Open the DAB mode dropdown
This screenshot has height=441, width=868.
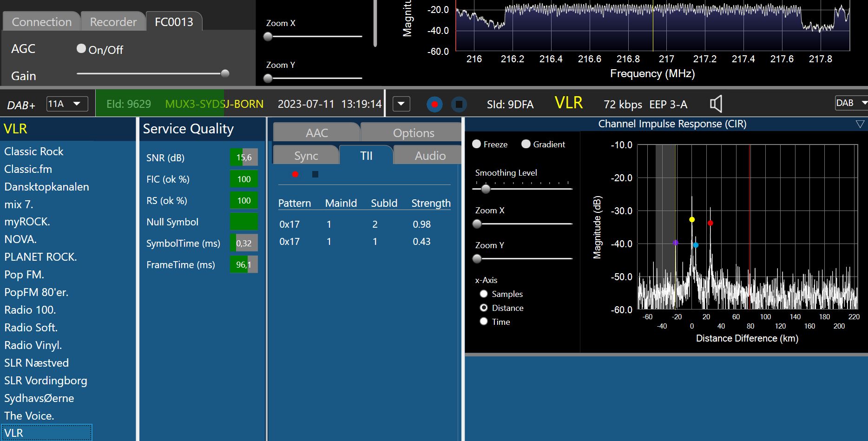(851, 103)
